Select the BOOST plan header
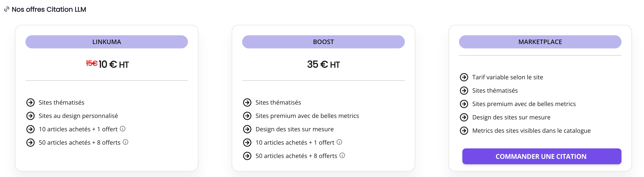 [323, 42]
